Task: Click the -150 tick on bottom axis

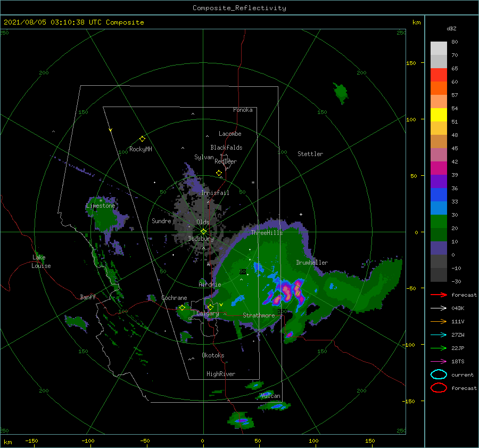Action: click(x=31, y=441)
